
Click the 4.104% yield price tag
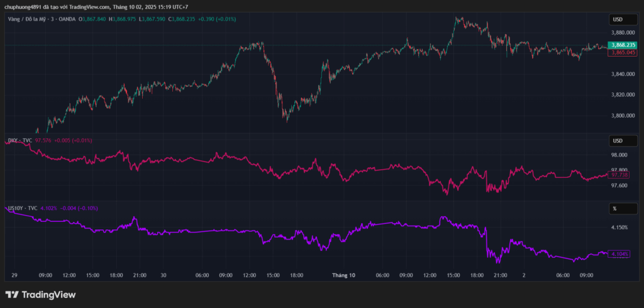coord(620,254)
